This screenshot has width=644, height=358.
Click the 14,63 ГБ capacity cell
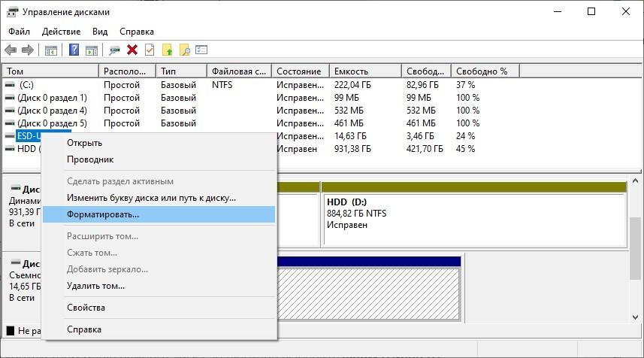point(350,135)
